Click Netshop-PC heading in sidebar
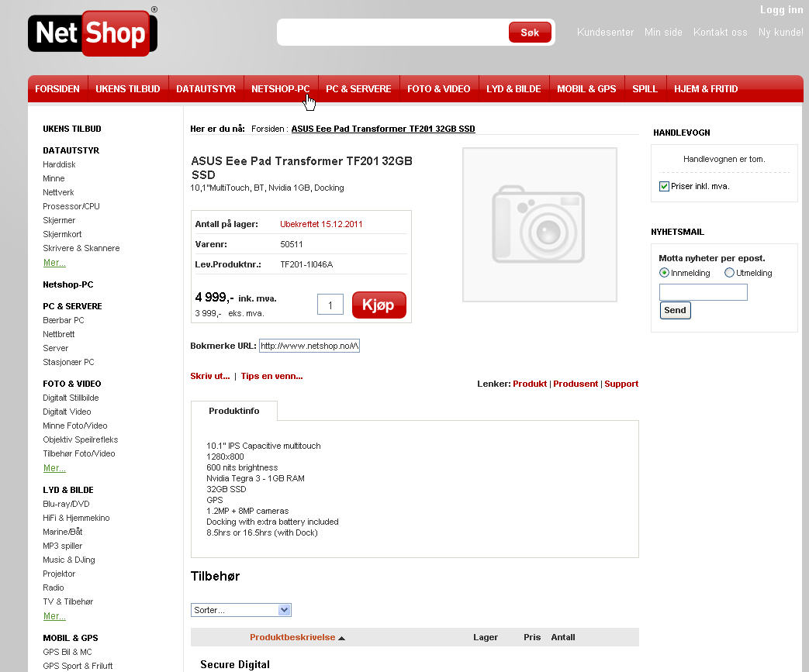This screenshot has width=809, height=672. pos(68,284)
